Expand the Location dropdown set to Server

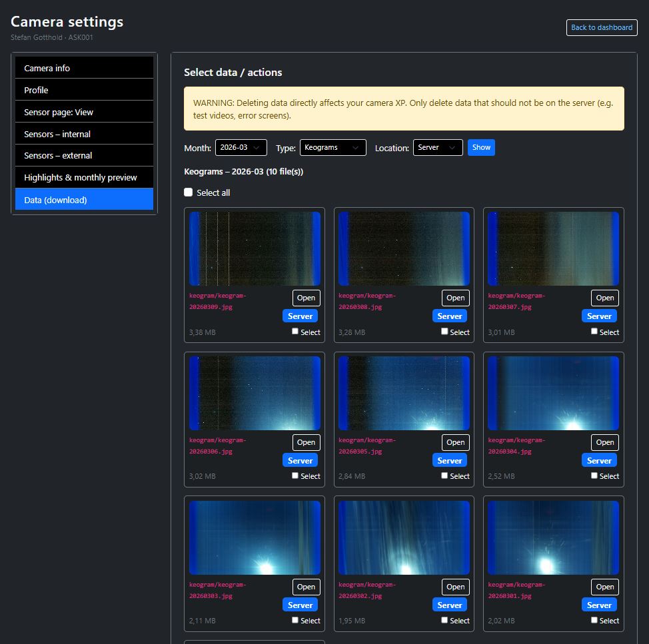pyautogui.click(x=437, y=147)
